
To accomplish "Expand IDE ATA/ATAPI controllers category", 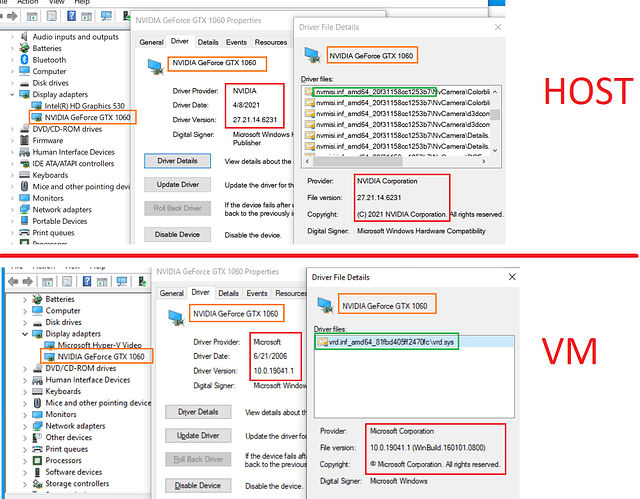I will click(x=12, y=164).
